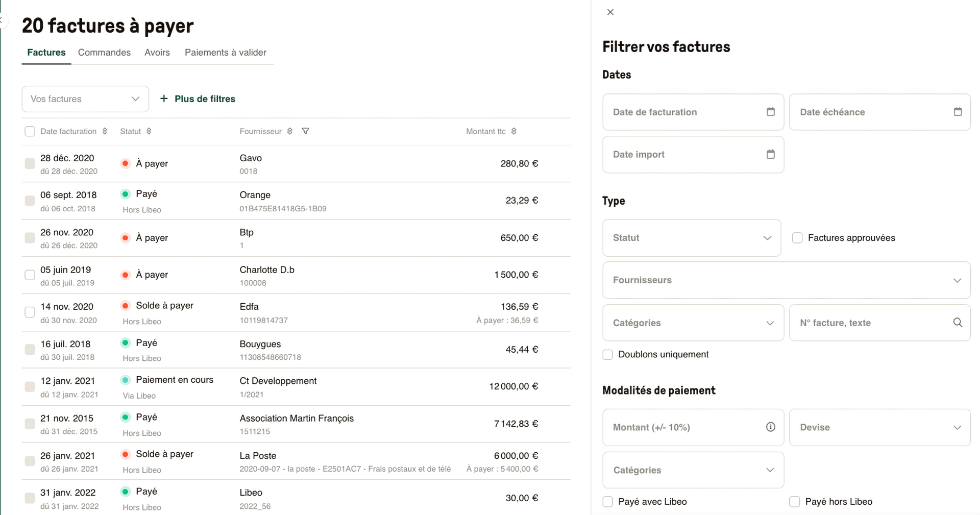Screen dimensions: 980x515
Task: Click the search magnifier in N° facture field
Action: 957,323
